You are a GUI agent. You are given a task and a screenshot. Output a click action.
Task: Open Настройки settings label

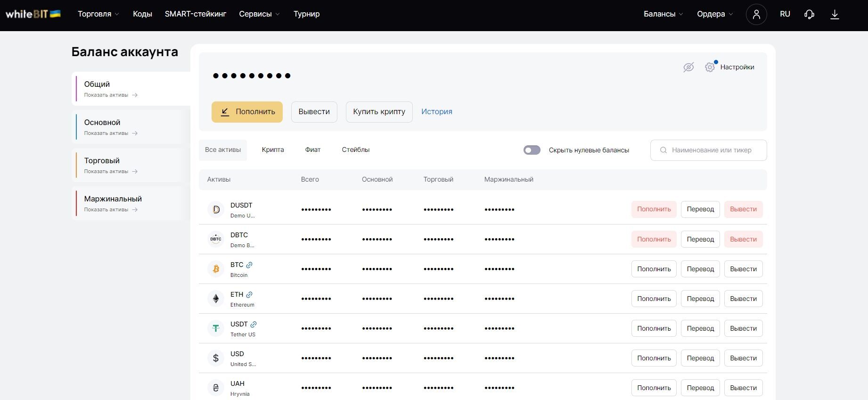737,67
